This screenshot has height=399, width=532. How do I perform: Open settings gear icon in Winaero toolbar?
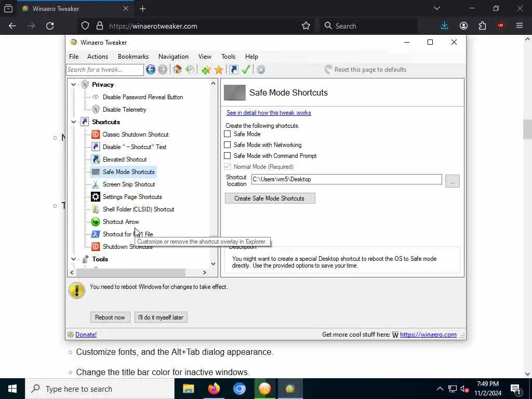261,70
